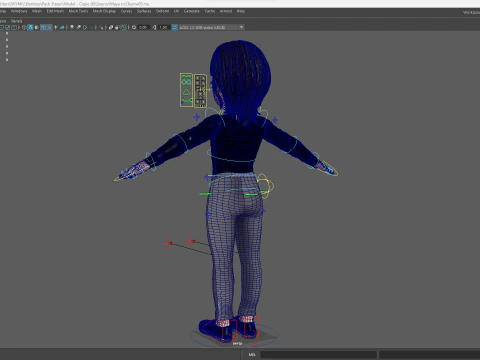Click the persp camera label in viewport
The width and height of the screenshot is (480, 360).
pos(237,343)
